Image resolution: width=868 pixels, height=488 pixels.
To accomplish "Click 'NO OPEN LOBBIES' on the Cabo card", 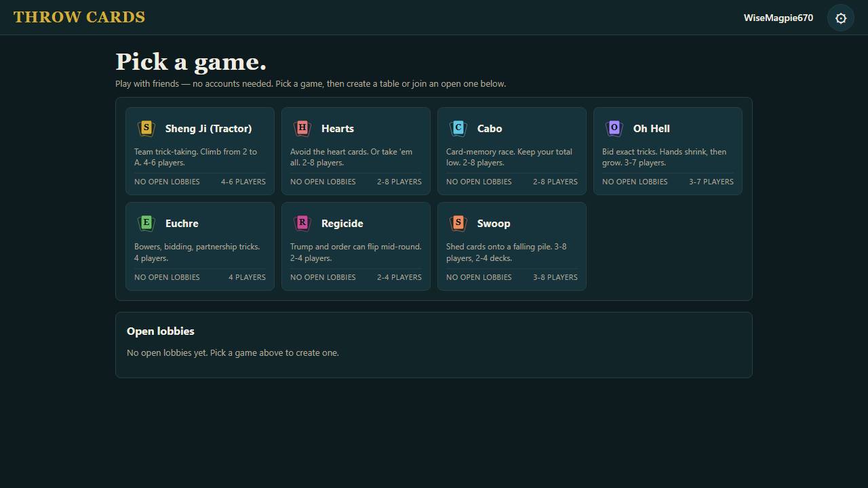I will [479, 182].
